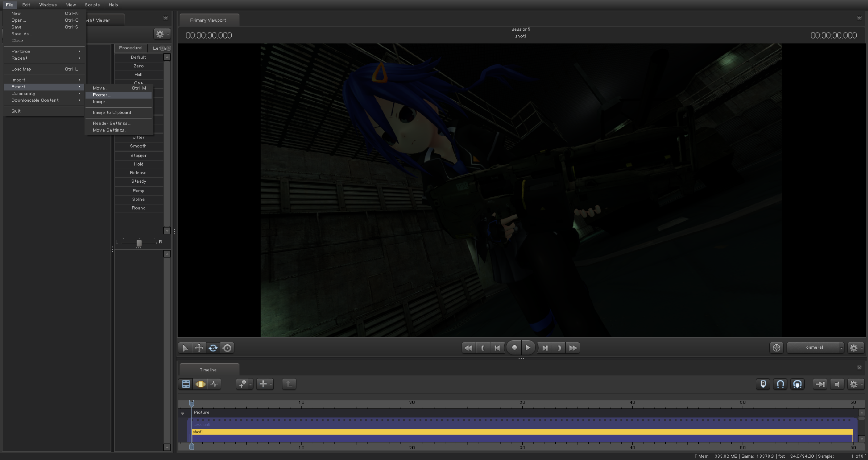Open the Help menu
Image resolution: width=868 pixels, height=460 pixels.
tap(113, 5)
